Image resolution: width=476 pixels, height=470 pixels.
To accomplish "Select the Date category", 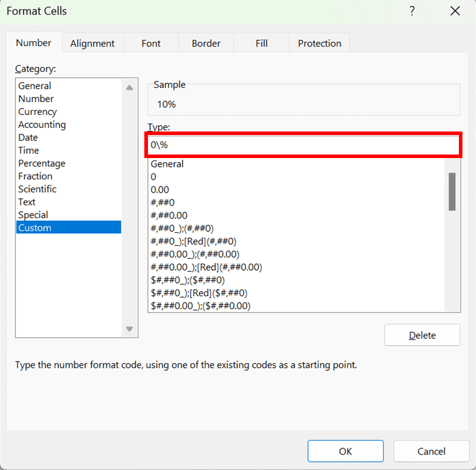I will click(x=69, y=137).
